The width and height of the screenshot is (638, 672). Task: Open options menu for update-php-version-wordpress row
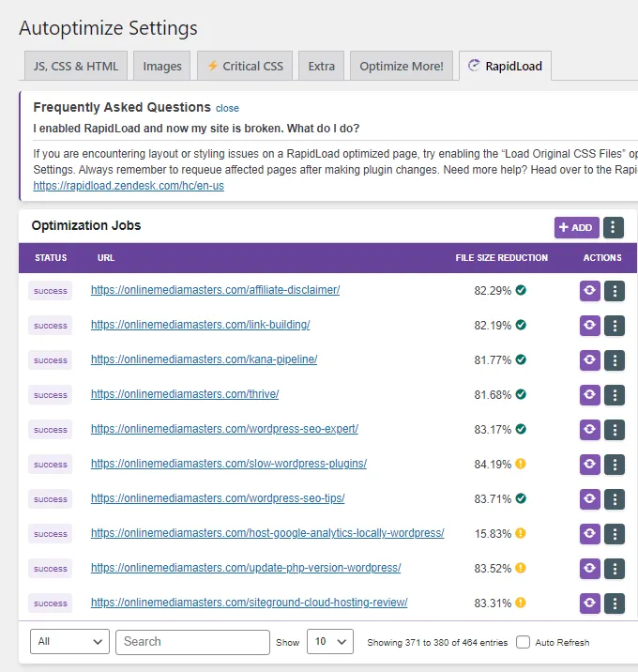coord(615,569)
